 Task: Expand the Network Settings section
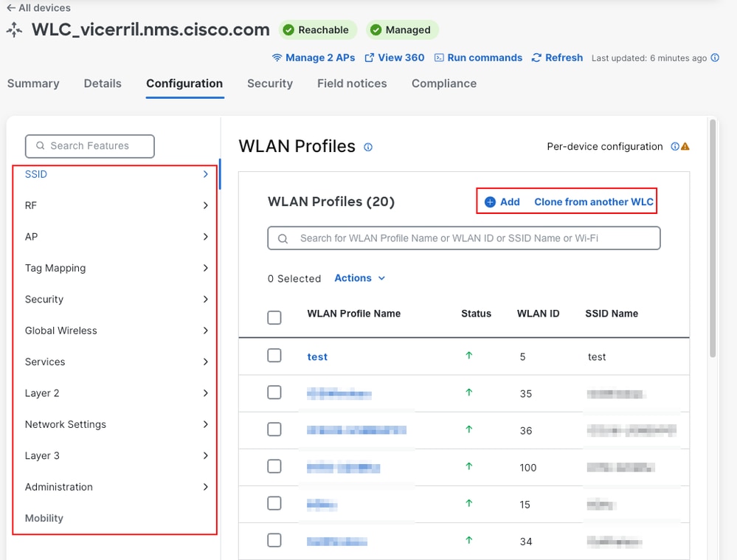pos(116,424)
